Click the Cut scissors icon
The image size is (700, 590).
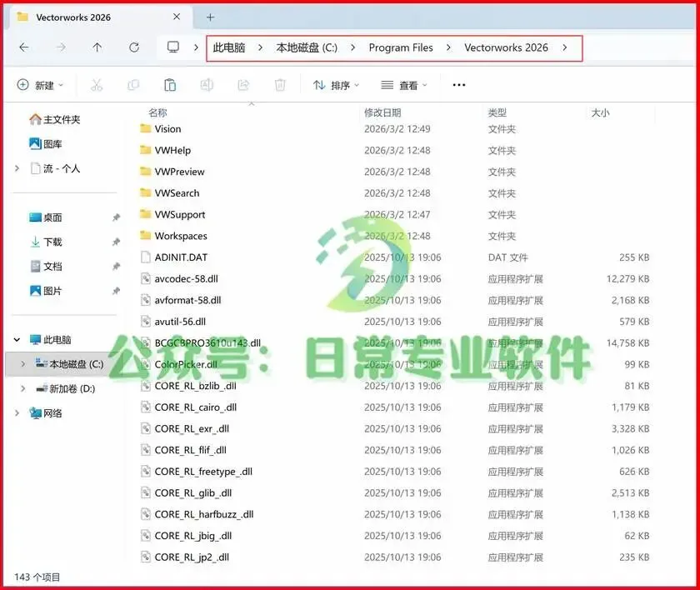[97, 85]
